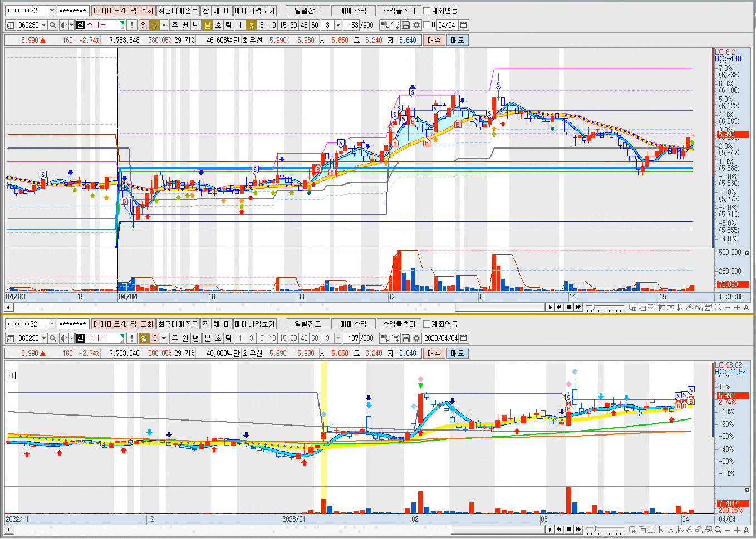Click the minus shrink icon below top chart

pyautogui.click(x=728, y=307)
